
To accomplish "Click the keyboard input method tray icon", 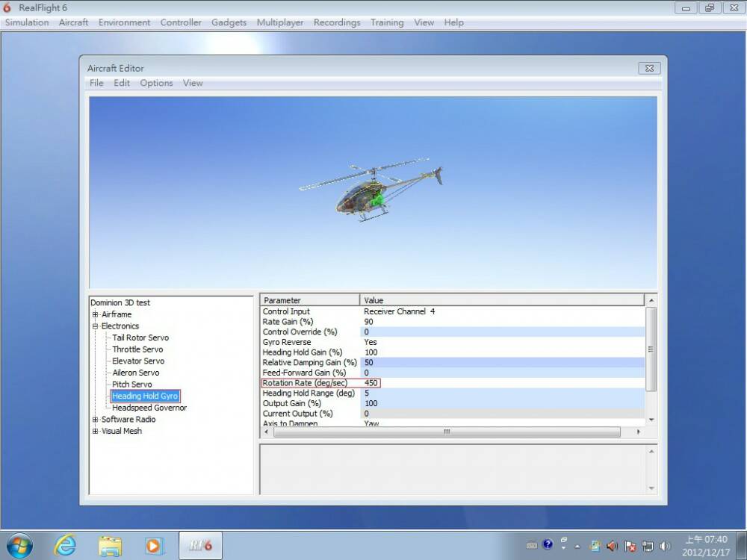I will [x=532, y=545].
